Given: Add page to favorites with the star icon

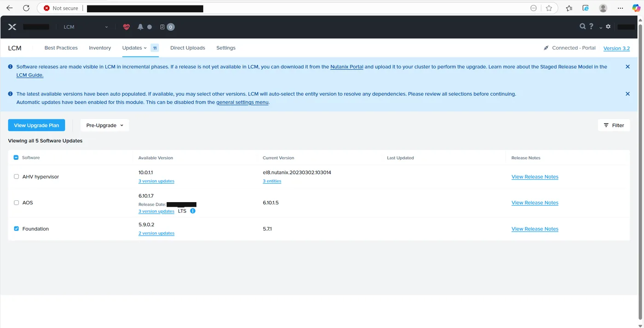Looking at the screenshot, I should click(549, 8).
